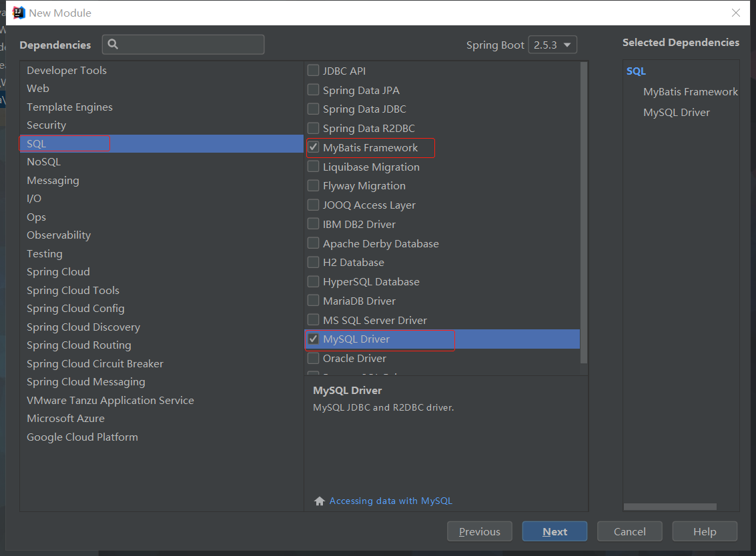Uncheck the MyBatis Framework checkbox

[314, 147]
